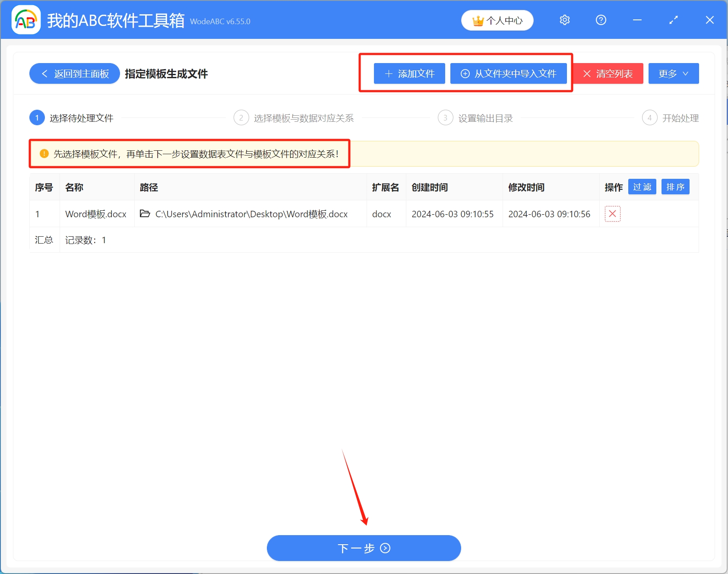Click the 下一步 button to proceed
This screenshot has width=728, height=574.
click(363, 548)
